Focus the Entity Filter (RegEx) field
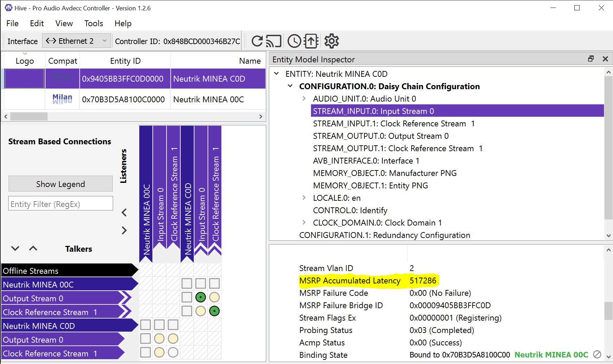Screen dimensions: 613x364 tap(61, 204)
